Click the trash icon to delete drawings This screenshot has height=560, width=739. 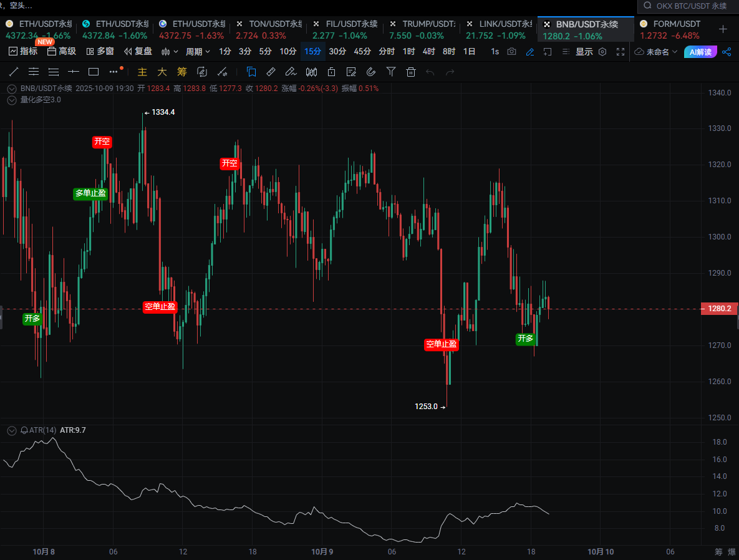pos(410,72)
